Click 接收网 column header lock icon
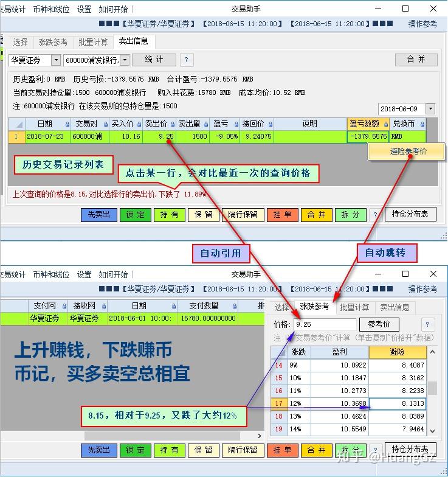This screenshot has height=477, width=448. coord(104,306)
